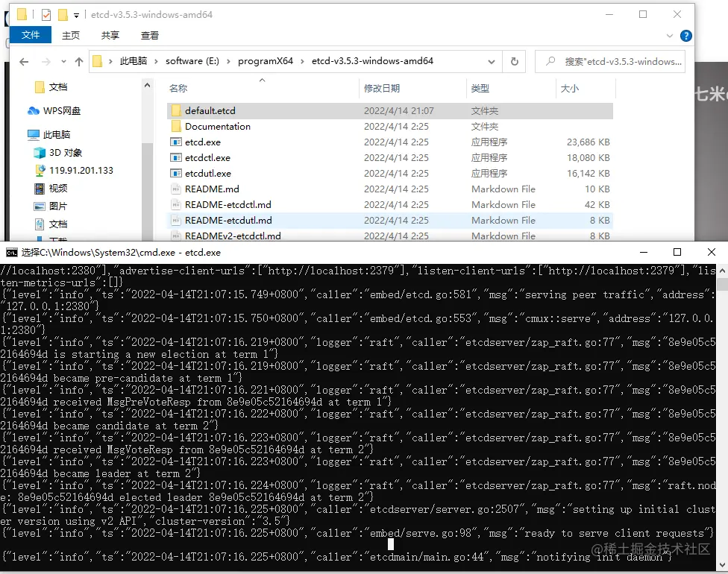Switch to the 主页 ribbon tab
Viewport: 728px width, 574px height.
pyautogui.click(x=71, y=35)
